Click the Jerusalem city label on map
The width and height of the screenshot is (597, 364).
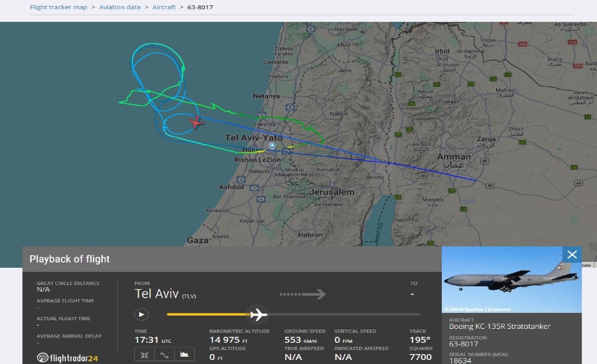pyautogui.click(x=332, y=192)
